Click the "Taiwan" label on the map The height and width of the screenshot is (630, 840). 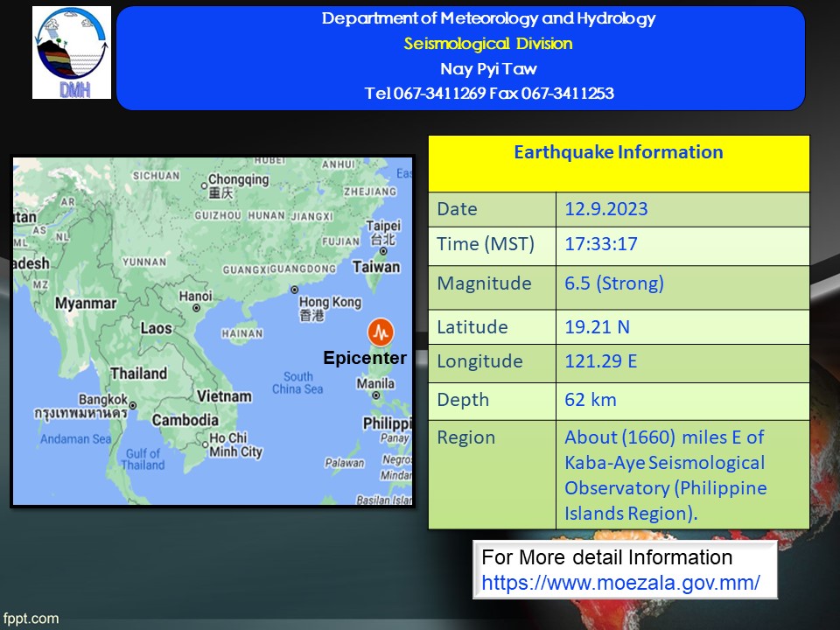[x=376, y=267]
